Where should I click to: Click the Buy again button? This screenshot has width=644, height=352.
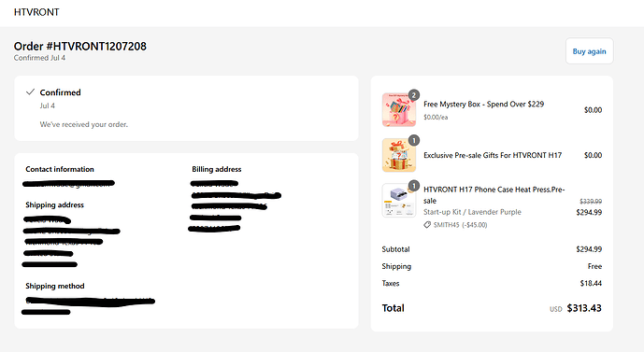pos(590,51)
